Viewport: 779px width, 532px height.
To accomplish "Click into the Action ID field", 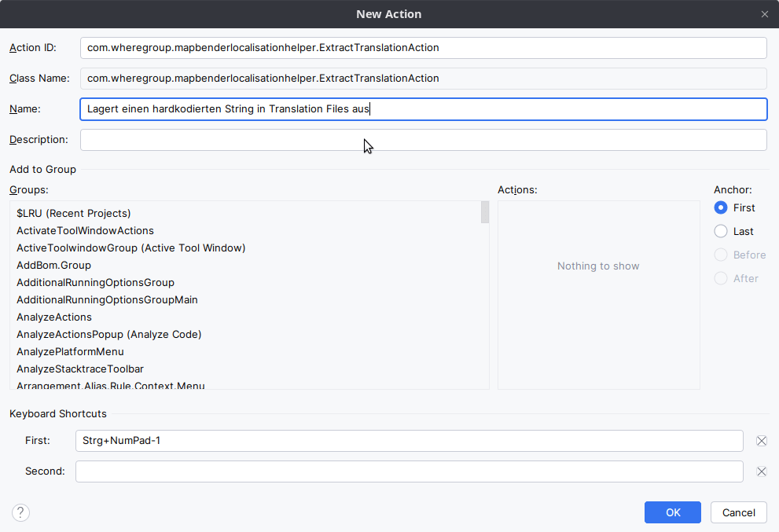I will point(423,48).
